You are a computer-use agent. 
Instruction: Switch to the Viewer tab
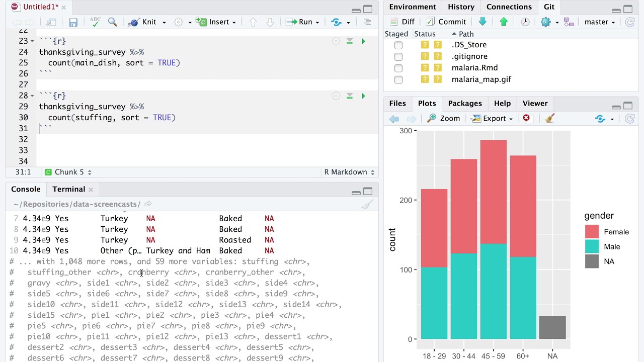click(535, 103)
